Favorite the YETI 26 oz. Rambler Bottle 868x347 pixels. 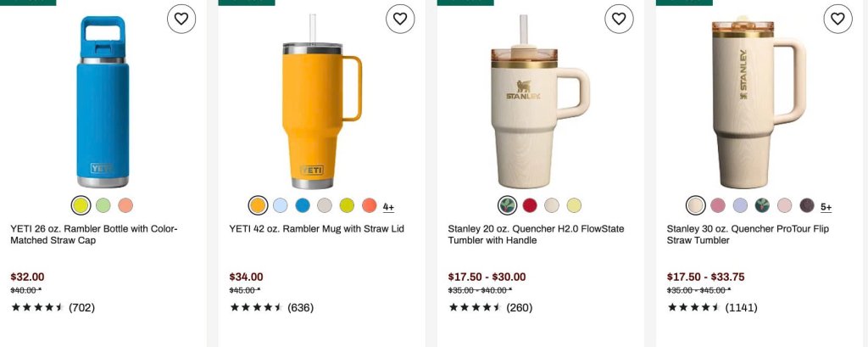coord(181,19)
